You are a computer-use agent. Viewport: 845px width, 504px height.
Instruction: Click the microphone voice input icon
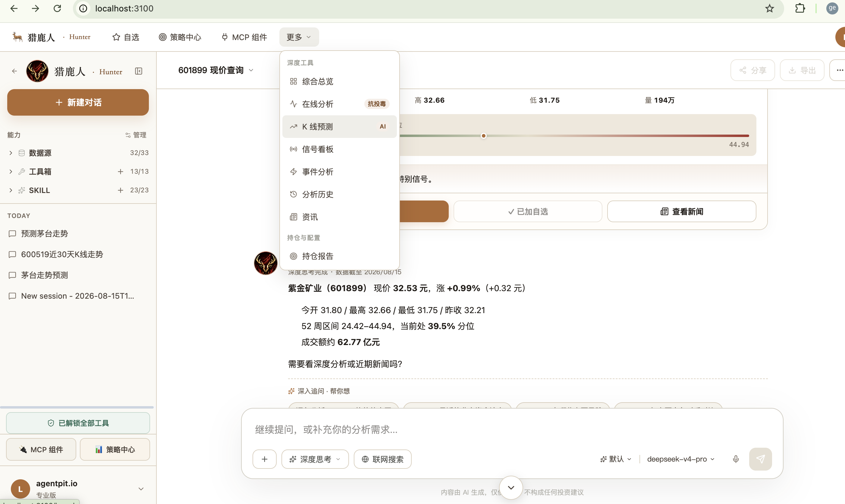736,459
